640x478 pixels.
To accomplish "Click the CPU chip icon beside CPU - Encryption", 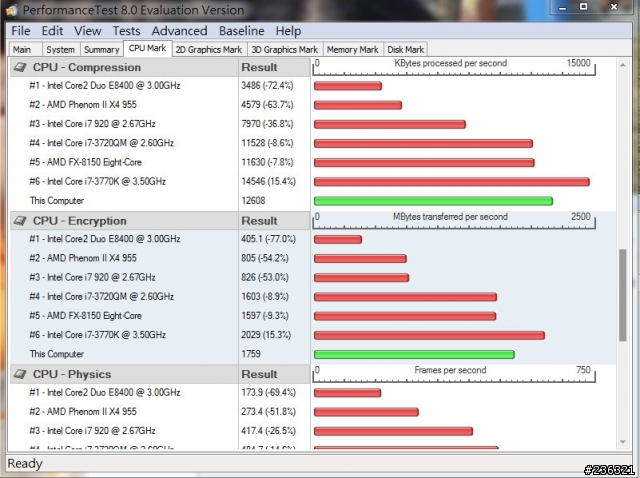I will [20, 221].
